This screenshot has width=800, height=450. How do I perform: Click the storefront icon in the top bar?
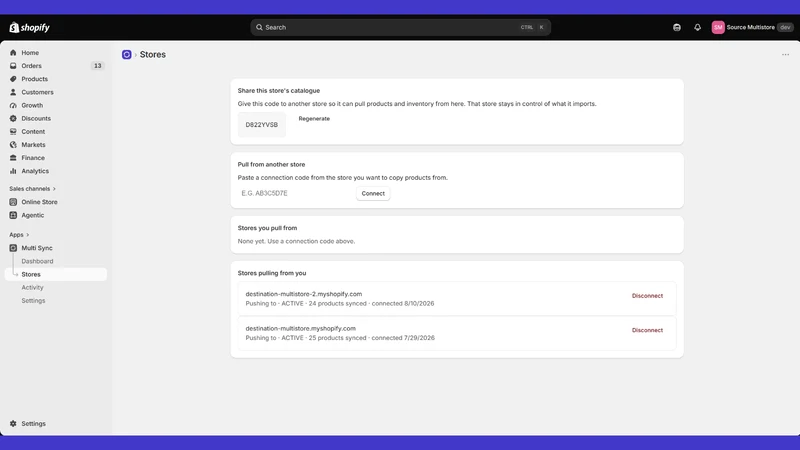(677, 28)
